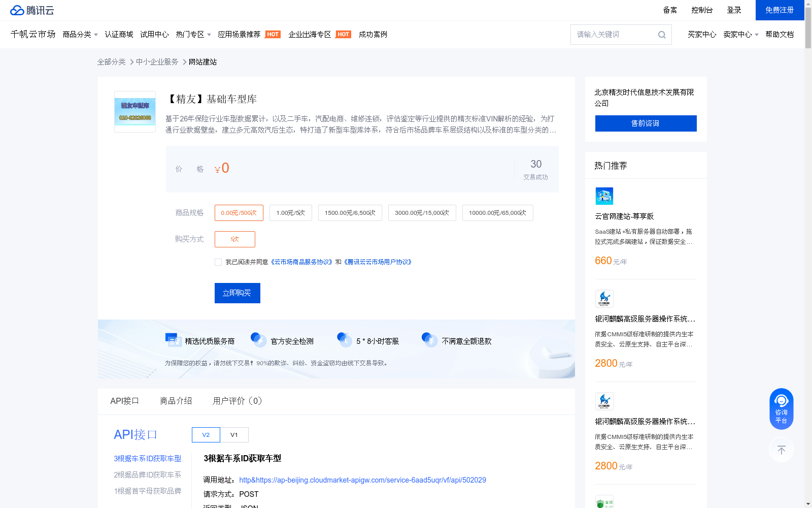This screenshot has width=812, height=508.
Task: Select 3根据车系ID获取车型 API item
Action: (x=148, y=459)
